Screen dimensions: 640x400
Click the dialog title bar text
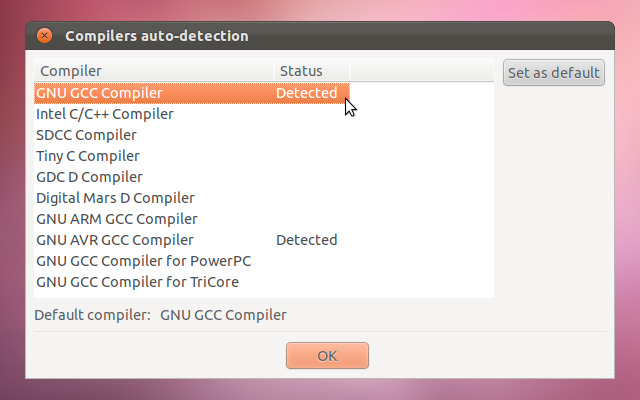click(157, 36)
